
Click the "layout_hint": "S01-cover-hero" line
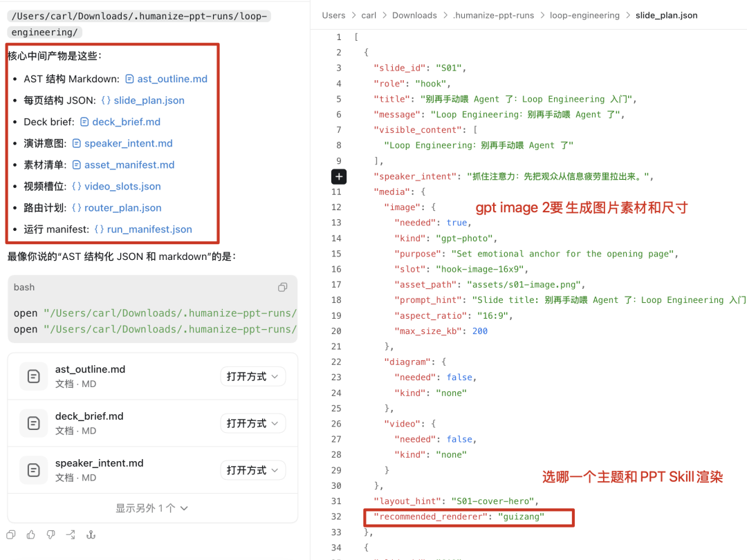[x=456, y=501]
